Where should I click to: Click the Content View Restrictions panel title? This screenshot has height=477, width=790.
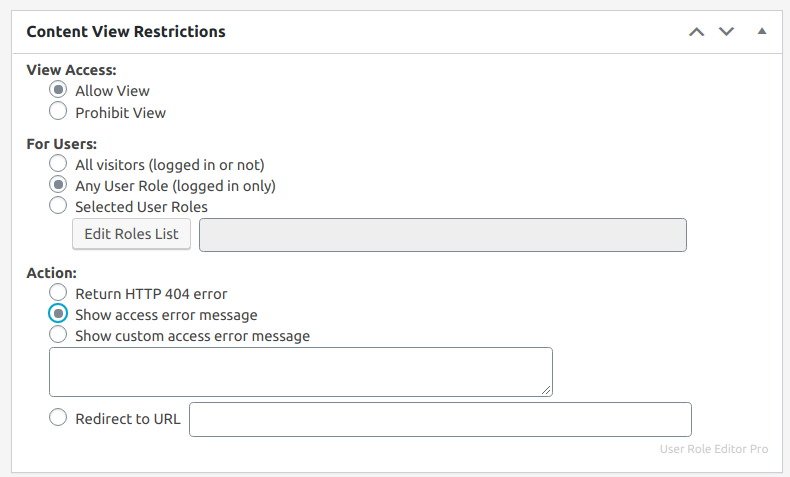[x=126, y=32]
